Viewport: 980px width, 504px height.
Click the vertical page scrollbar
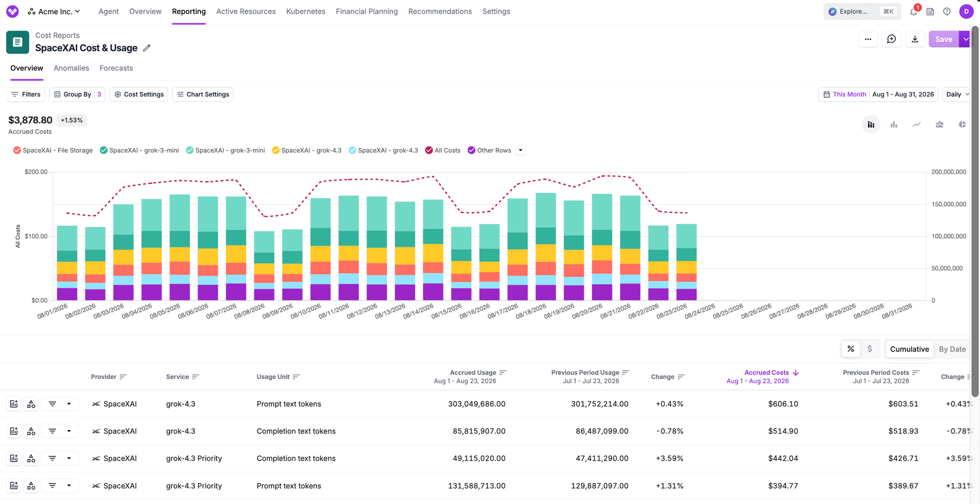[975, 211]
